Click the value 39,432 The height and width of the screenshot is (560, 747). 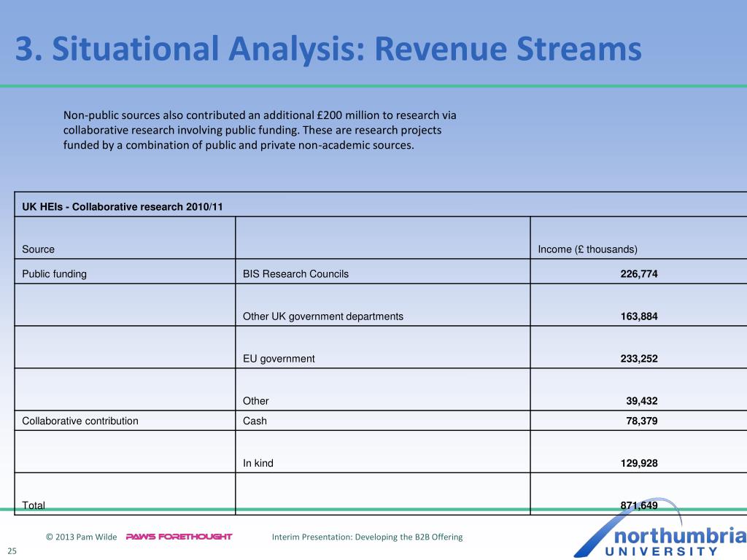(x=642, y=401)
